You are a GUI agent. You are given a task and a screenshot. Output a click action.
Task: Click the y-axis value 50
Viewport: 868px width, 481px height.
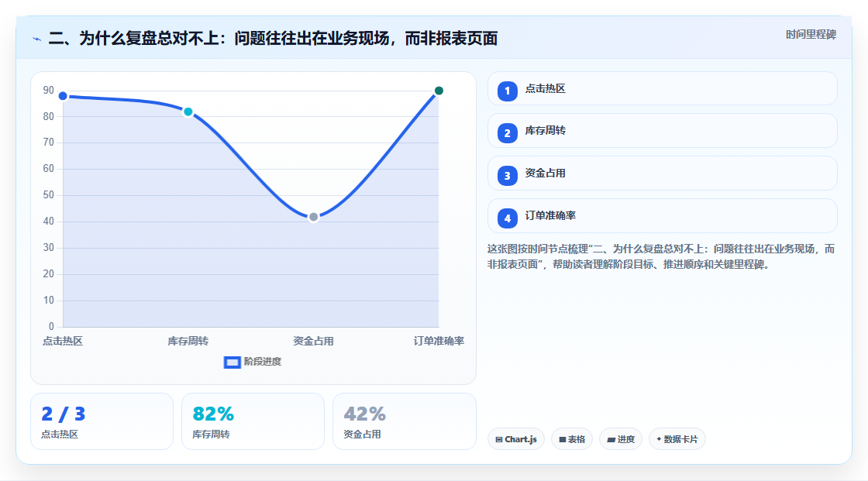coord(49,195)
